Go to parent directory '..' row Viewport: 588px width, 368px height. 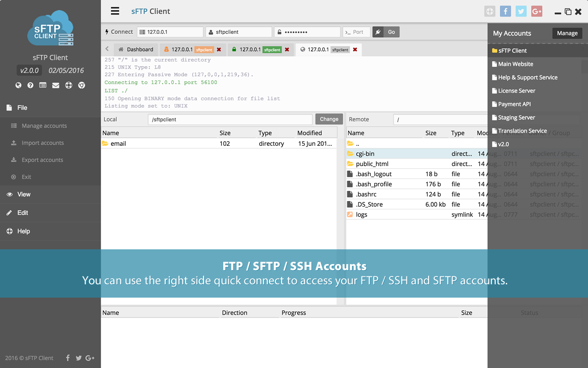click(417, 144)
